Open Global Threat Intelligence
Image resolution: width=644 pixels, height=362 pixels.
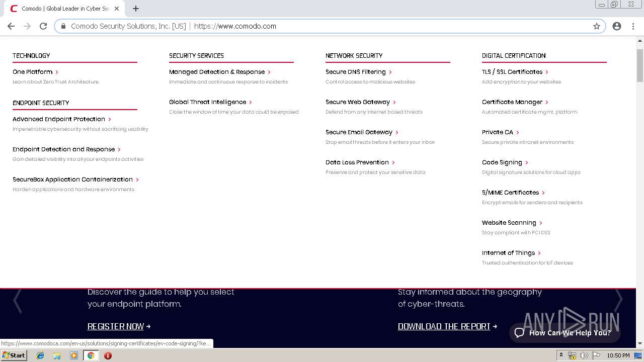[x=208, y=102]
